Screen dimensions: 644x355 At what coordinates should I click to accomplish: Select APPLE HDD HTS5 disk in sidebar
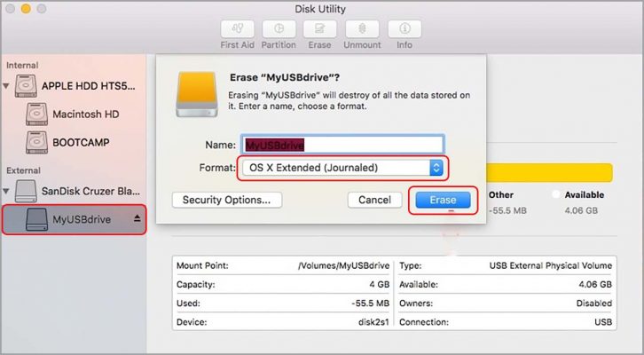(x=74, y=86)
